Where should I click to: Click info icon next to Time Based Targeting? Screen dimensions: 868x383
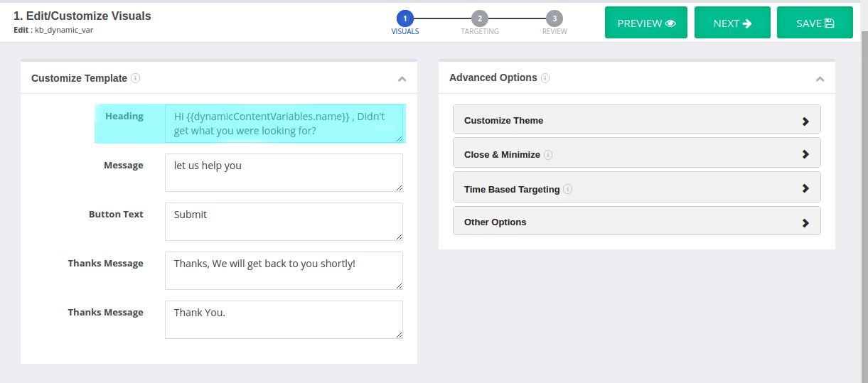click(x=567, y=190)
